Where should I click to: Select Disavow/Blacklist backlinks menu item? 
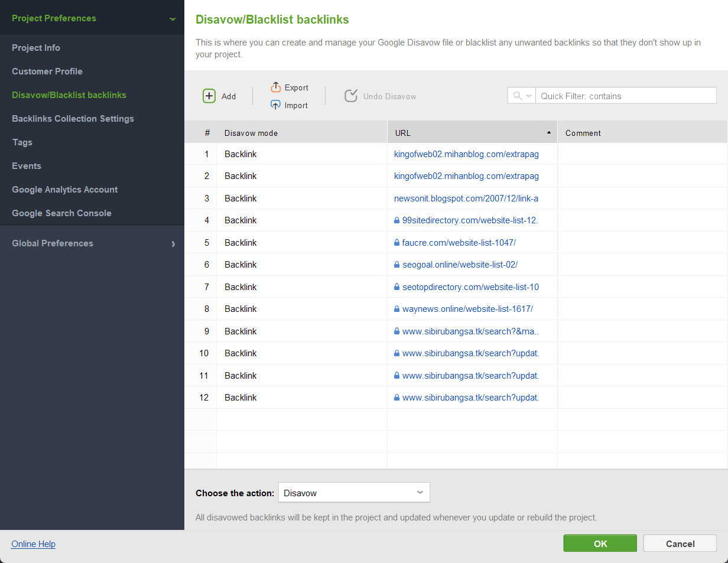coord(69,95)
